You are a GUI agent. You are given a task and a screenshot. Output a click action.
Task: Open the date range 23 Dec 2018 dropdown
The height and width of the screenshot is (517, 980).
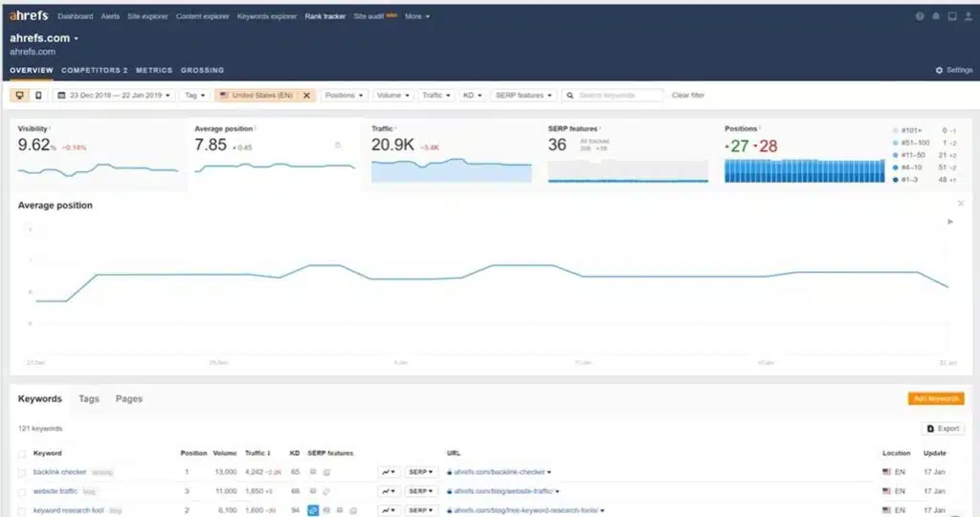(113, 95)
